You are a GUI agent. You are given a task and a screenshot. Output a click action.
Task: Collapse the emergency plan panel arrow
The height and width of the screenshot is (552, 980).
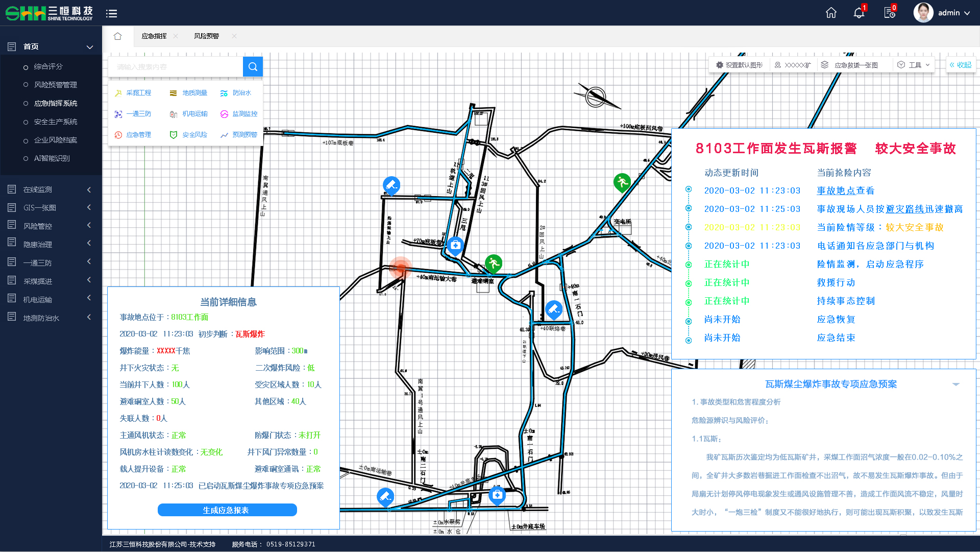(x=955, y=384)
